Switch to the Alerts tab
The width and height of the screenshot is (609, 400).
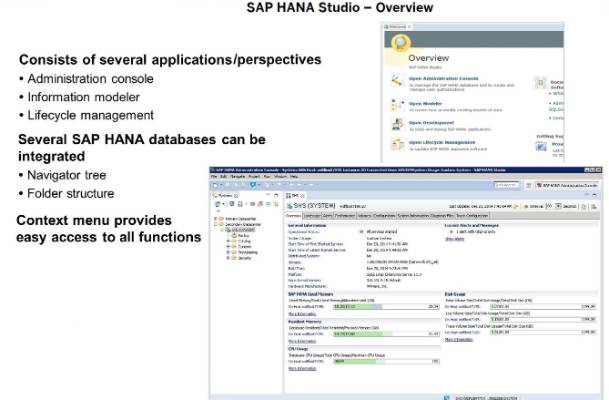point(327,216)
